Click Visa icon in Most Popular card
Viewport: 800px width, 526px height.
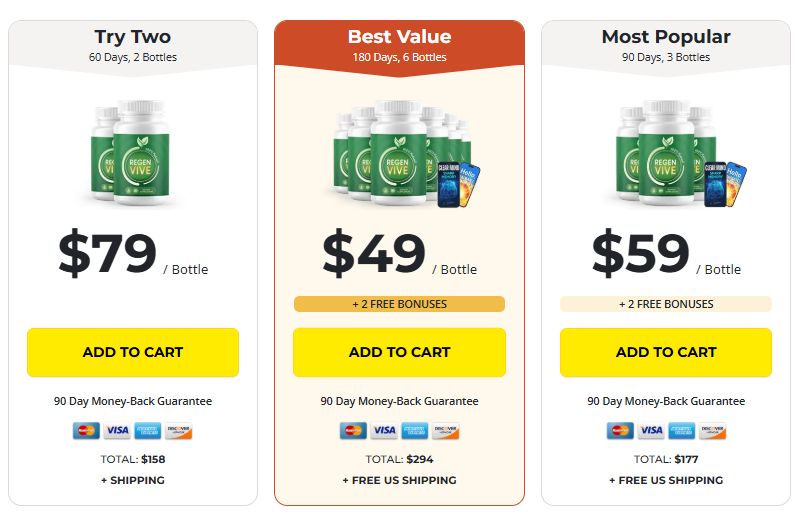[x=651, y=431]
